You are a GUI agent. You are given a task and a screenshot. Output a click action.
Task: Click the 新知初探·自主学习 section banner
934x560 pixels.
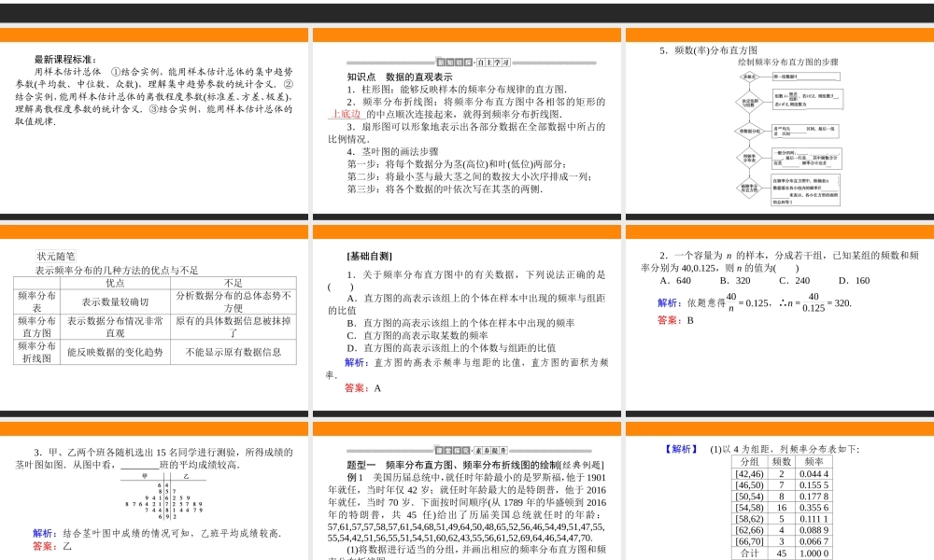tap(474, 62)
